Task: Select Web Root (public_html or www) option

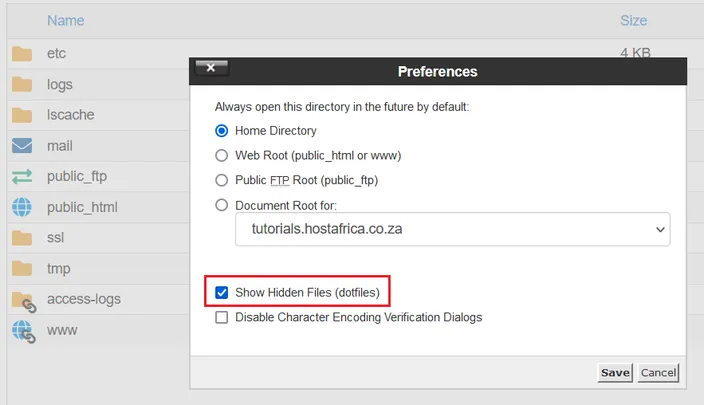Action: click(221, 155)
